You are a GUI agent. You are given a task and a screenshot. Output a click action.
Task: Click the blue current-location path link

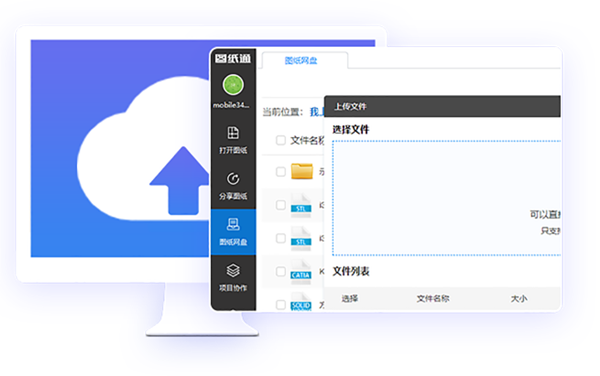(317, 112)
